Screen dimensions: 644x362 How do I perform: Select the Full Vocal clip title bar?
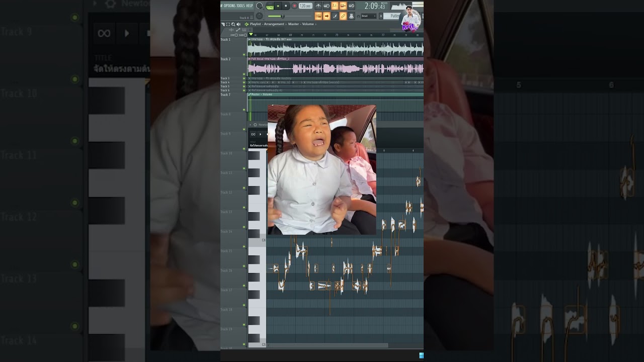336,59
